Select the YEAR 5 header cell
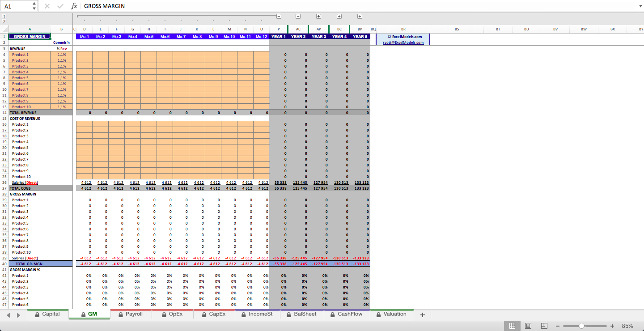644x331 pixels. tap(360, 37)
